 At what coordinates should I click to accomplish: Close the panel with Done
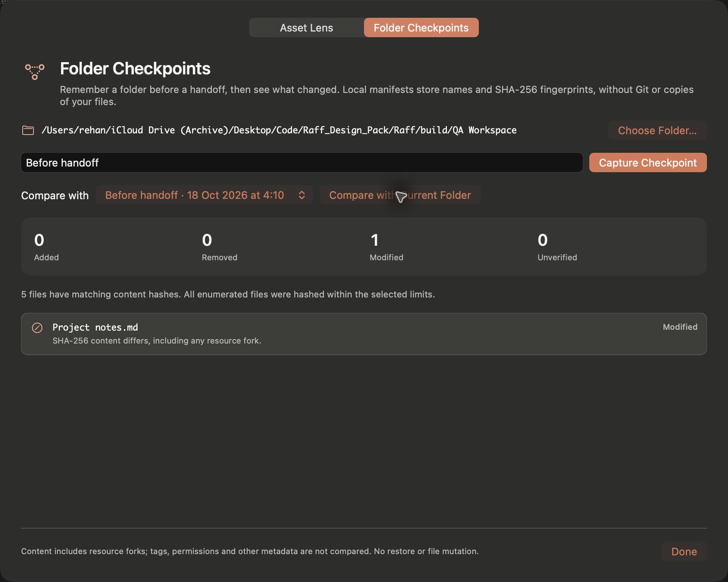tap(684, 551)
